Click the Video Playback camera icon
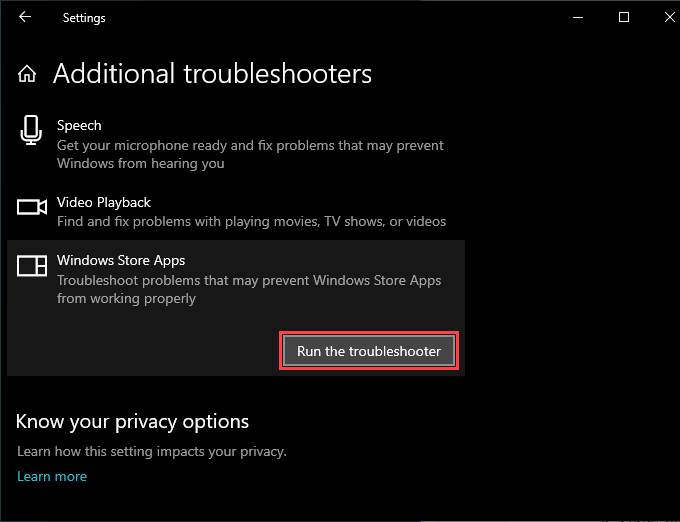This screenshot has width=680, height=522. point(32,207)
